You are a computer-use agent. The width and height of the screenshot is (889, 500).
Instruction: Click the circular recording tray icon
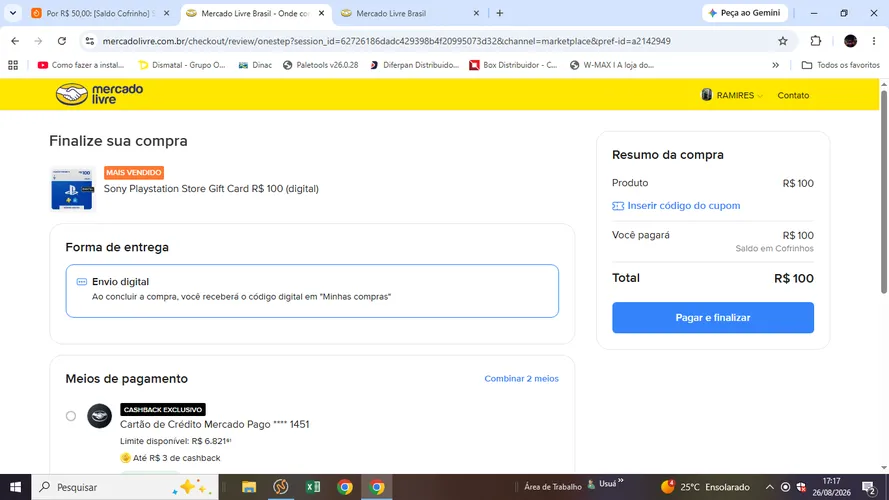click(785, 487)
